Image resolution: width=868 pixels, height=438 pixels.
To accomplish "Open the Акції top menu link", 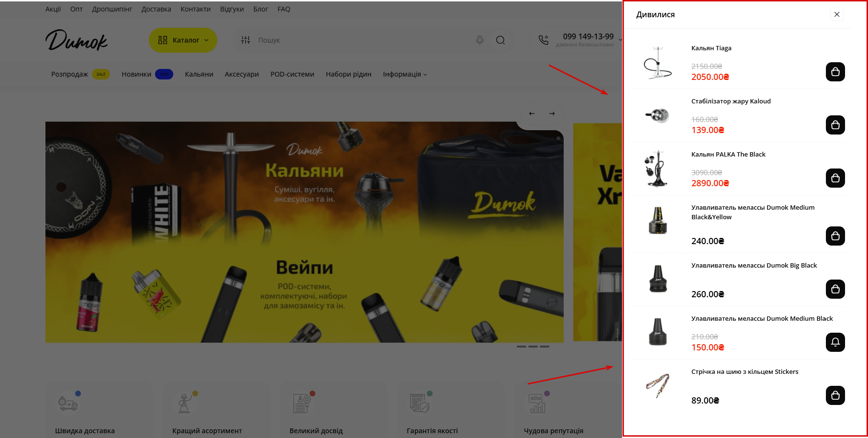I will [53, 9].
